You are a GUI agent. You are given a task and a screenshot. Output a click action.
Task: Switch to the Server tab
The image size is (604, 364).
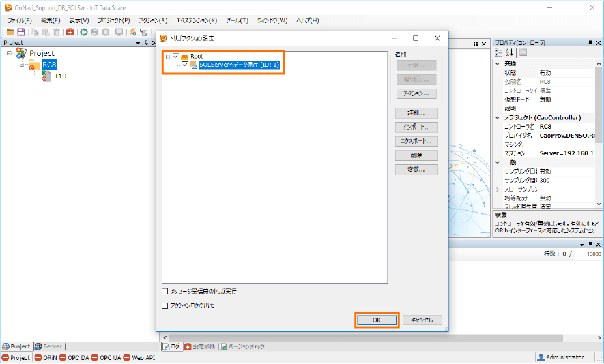click(x=48, y=346)
